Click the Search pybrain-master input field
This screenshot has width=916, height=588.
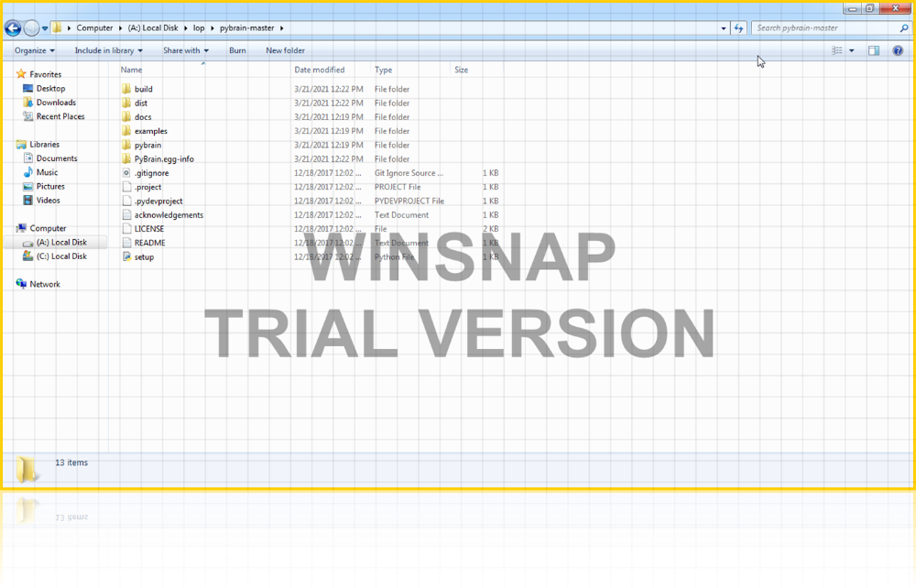coord(824,28)
